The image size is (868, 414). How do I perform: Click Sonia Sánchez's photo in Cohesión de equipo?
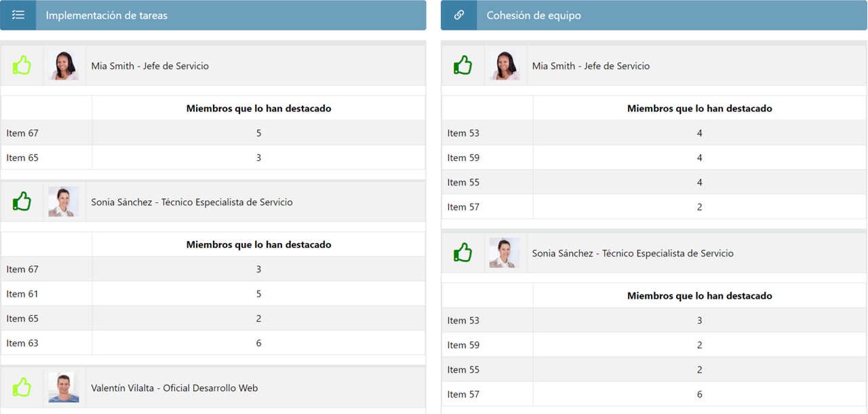505,253
